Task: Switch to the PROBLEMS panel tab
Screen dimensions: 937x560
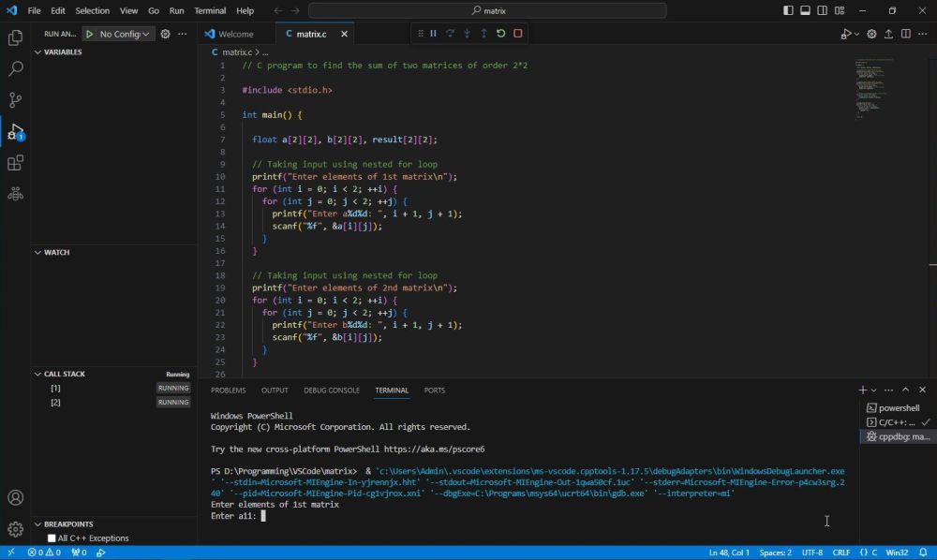Action: click(x=229, y=390)
